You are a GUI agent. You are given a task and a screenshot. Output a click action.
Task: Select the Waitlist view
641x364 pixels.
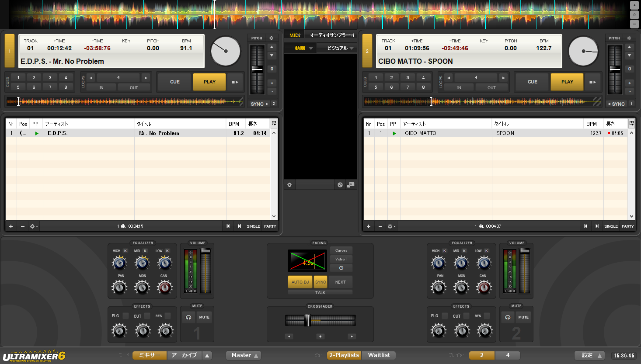tap(379, 355)
